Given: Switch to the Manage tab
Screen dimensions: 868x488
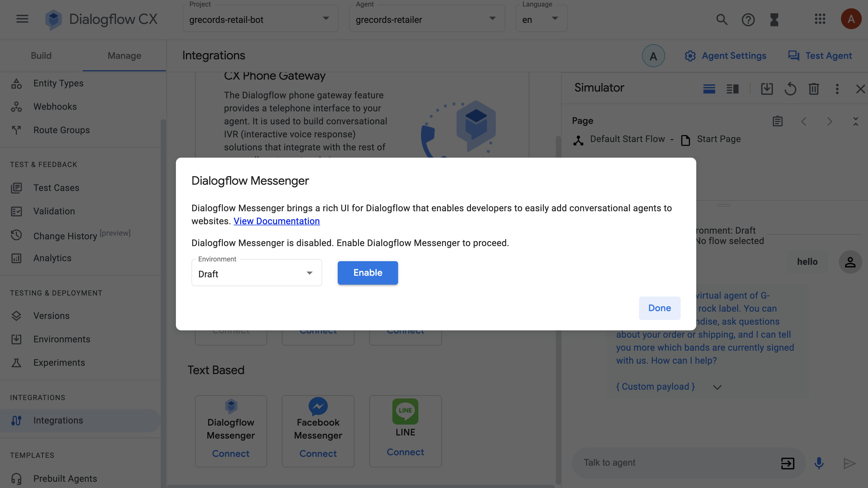Looking at the screenshot, I should click(x=124, y=56).
